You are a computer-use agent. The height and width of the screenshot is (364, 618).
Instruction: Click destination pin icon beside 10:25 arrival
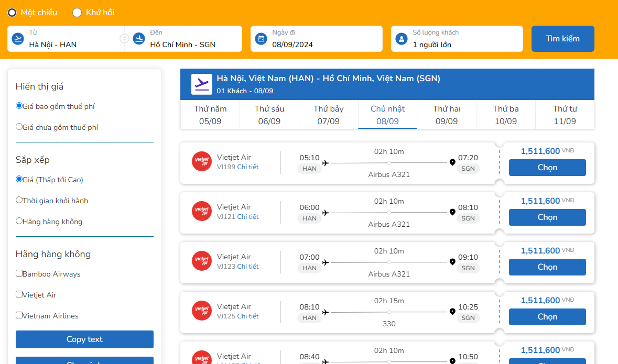coord(452,311)
